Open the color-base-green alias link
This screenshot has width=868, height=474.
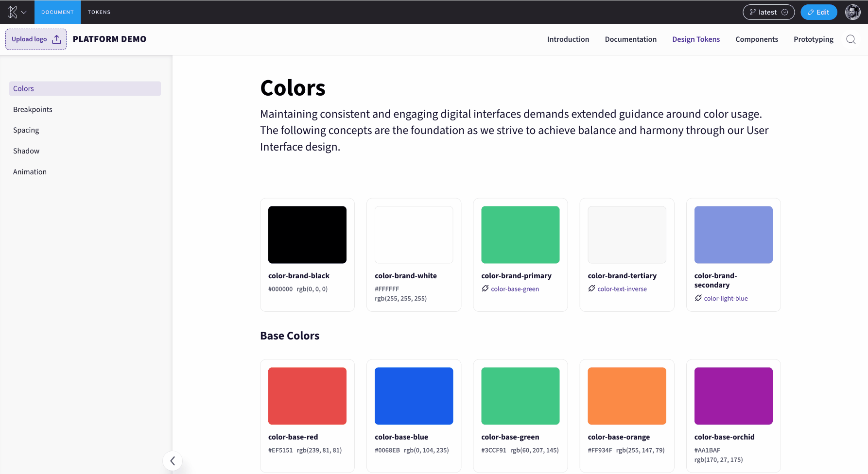[x=515, y=289]
